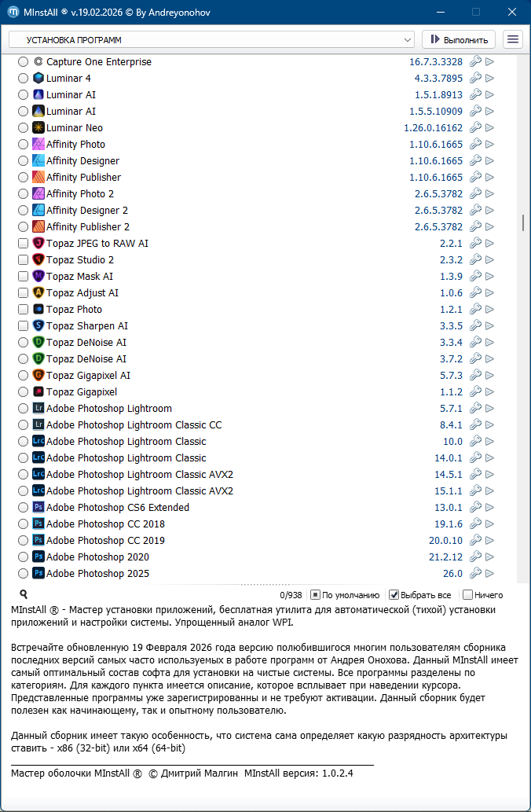The height and width of the screenshot is (812, 531).
Task: Select the Affinity Designer radio button
Action: 24,160
